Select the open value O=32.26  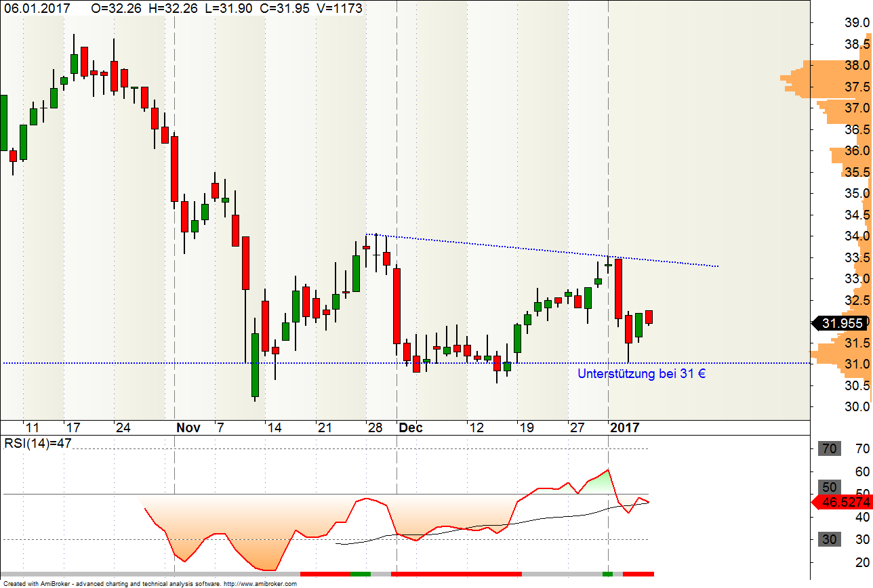[x=116, y=8]
